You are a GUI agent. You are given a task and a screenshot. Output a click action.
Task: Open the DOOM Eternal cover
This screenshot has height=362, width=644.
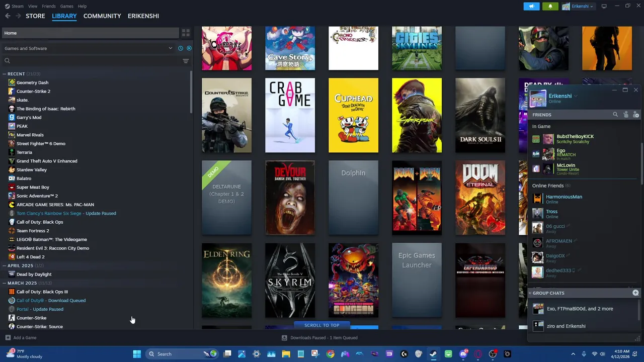click(480, 198)
